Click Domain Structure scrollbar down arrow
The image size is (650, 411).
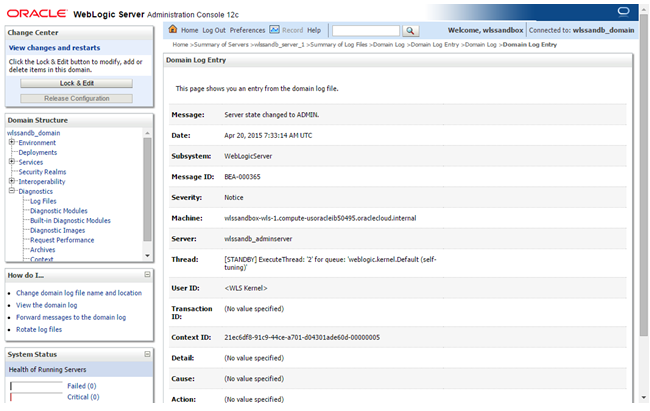(x=147, y=256)
